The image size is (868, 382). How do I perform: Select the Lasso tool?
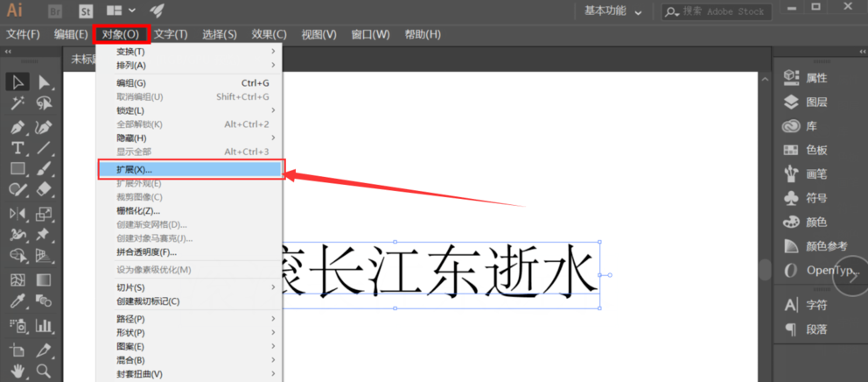[x=44, y=103]
